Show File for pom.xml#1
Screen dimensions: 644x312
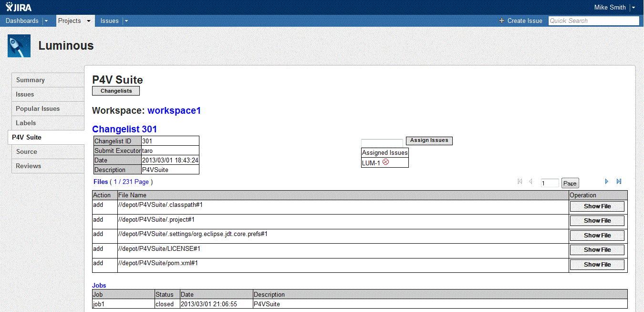(597, 265)
